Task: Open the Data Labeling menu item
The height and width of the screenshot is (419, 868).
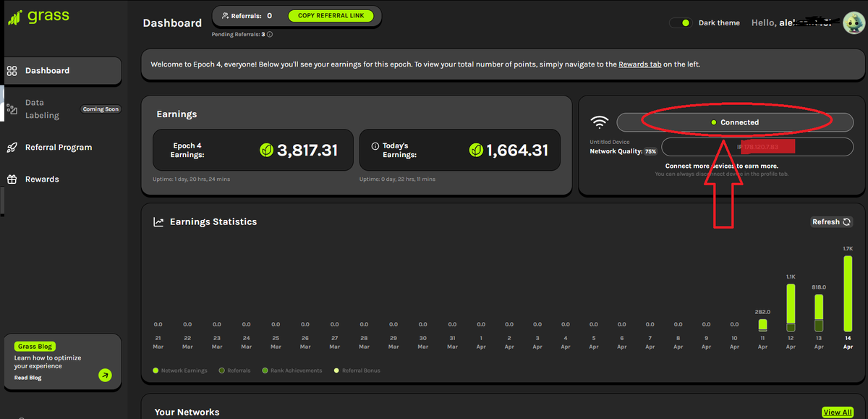Action: click(x=62, y=109)
